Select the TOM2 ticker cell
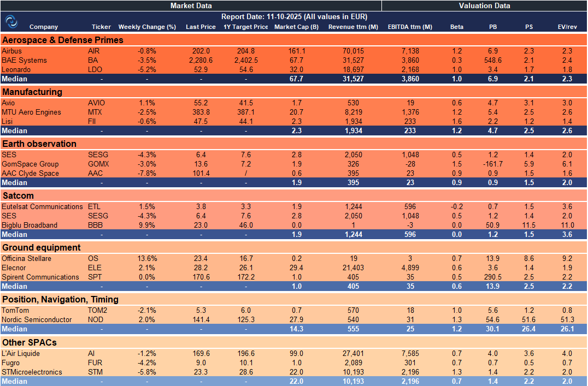Viewport: 588px width, 386px height. [97, 310]
